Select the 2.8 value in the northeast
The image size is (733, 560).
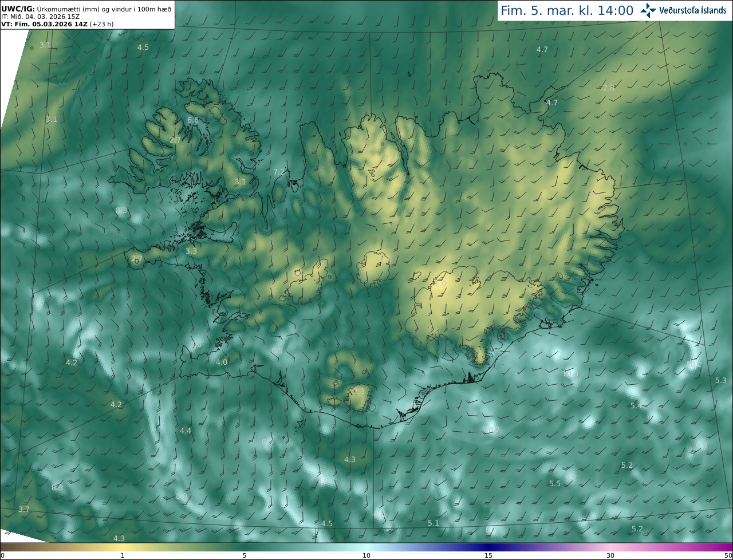609,88
